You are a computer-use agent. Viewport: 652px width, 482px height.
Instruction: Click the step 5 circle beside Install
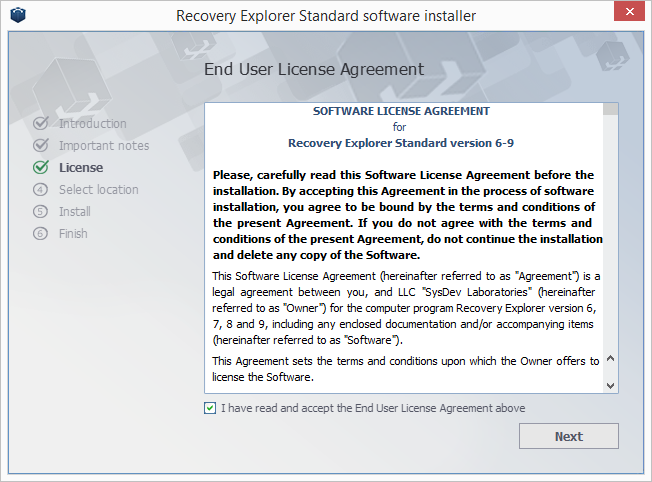click(x=41, y=212)
